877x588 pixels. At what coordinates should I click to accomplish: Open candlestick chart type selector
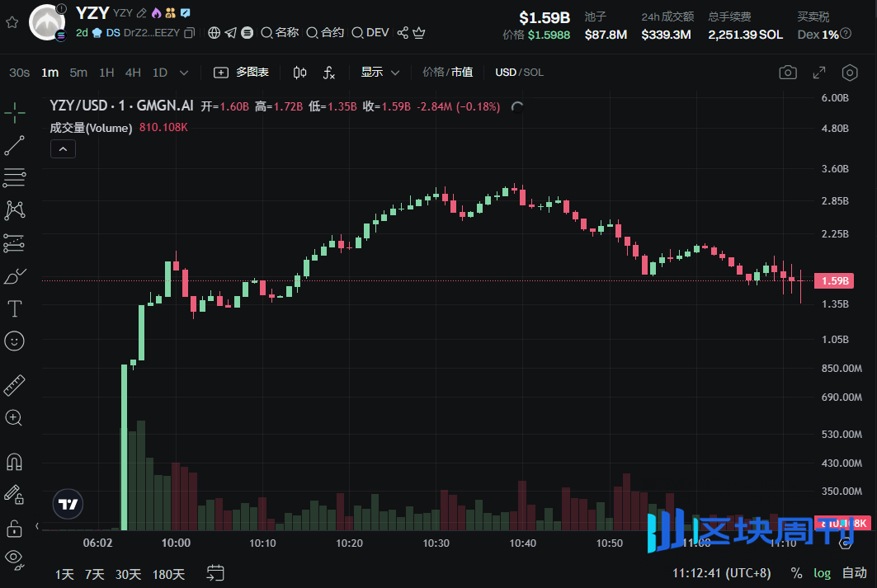299,73
